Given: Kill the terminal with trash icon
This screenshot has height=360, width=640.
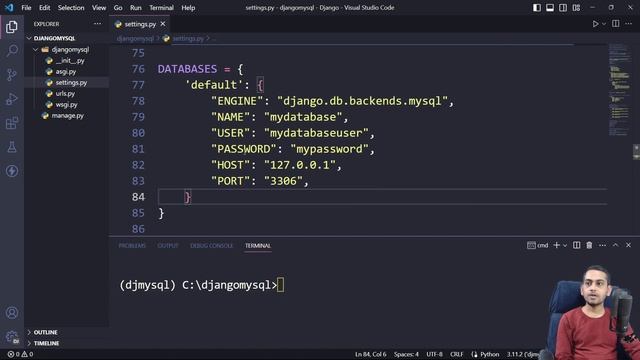Looking at the screenshot, I should click(x=589, y=245).
